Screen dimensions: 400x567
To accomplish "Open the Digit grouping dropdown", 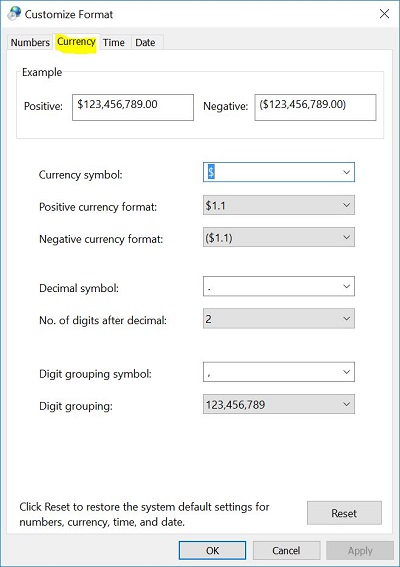I will tap(279, 404).
